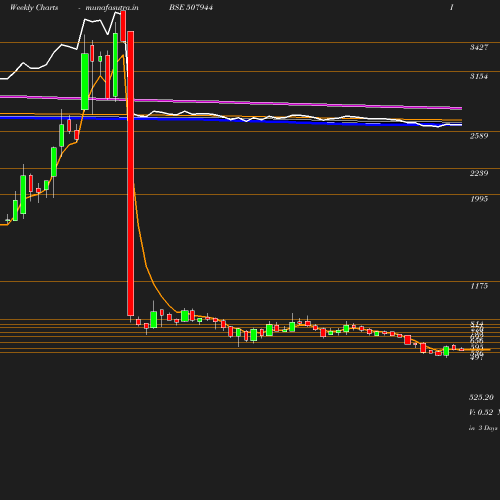The image size is (500, 500).
Task: Click the tall red crash candlestick
Action: coord(131,173)
